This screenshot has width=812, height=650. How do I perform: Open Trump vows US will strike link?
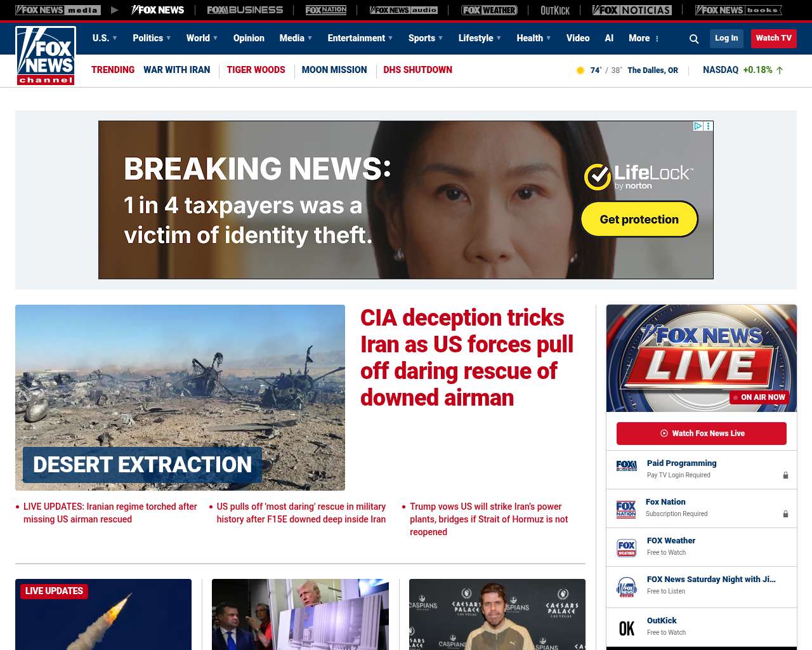[489, 519]
